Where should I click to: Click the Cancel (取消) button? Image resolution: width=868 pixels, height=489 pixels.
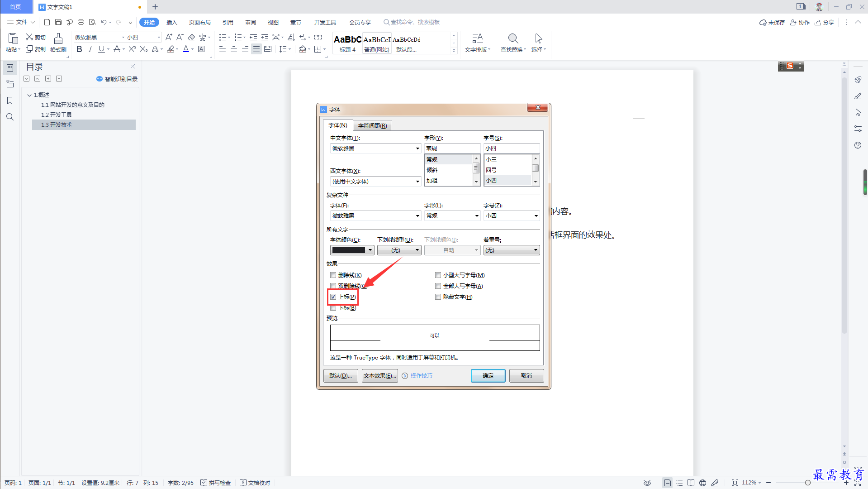tap(526, 376)
